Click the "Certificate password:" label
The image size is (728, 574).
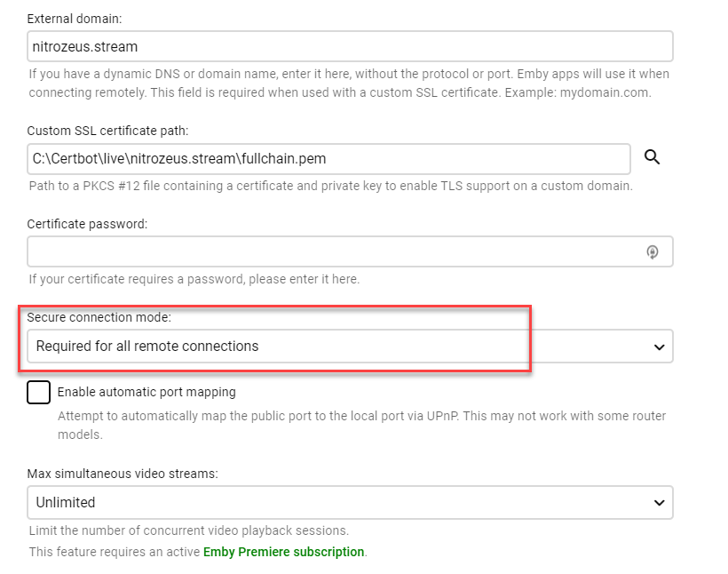click(x=87, y=224)
